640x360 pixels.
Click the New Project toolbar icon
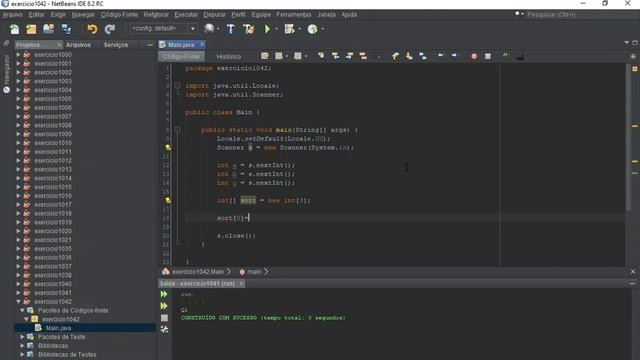[31, 29]
